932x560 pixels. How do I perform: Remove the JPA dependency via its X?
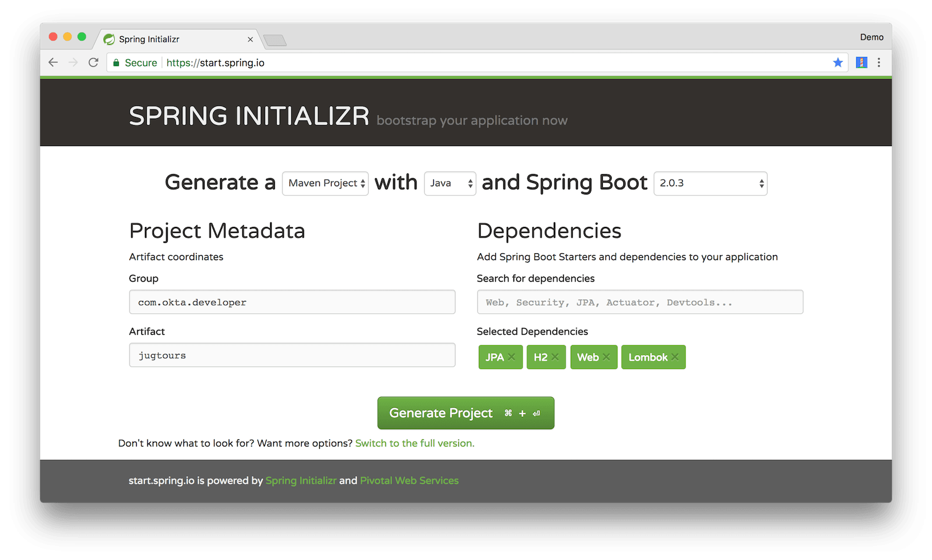511,357
